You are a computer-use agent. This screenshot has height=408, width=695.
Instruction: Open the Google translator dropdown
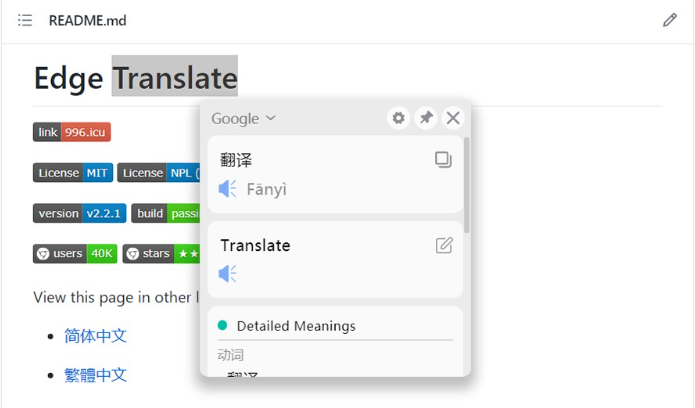coord(243,118)
